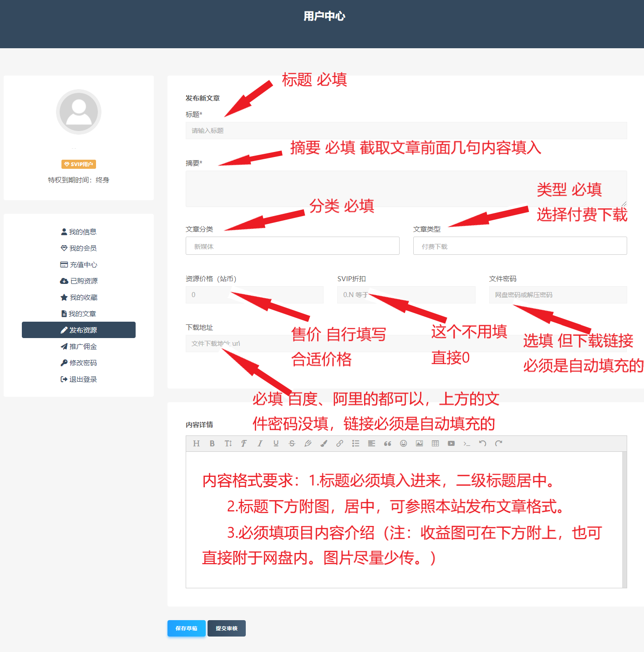
Task: Click the blockquote quotation icon
Action: click(387, 444)
